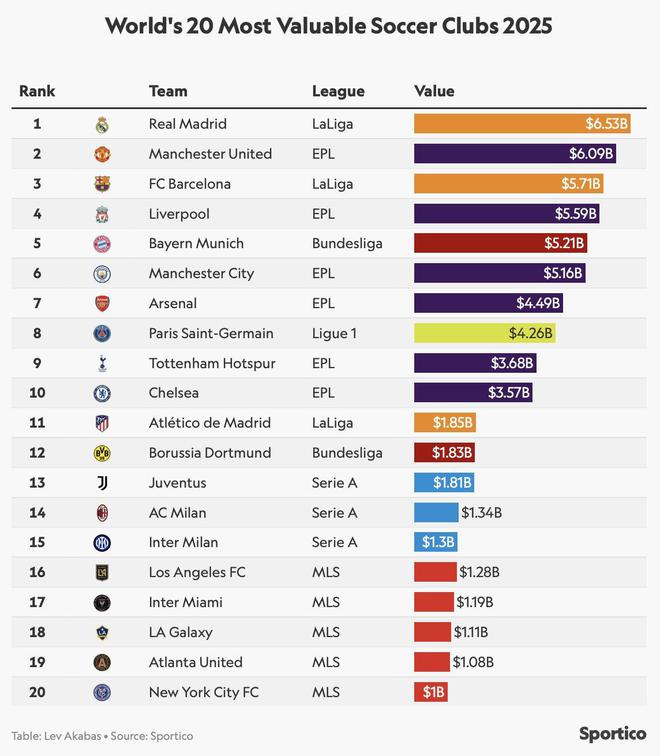
Task: Click the Rank column header
Action: click(x=37, y=91)
